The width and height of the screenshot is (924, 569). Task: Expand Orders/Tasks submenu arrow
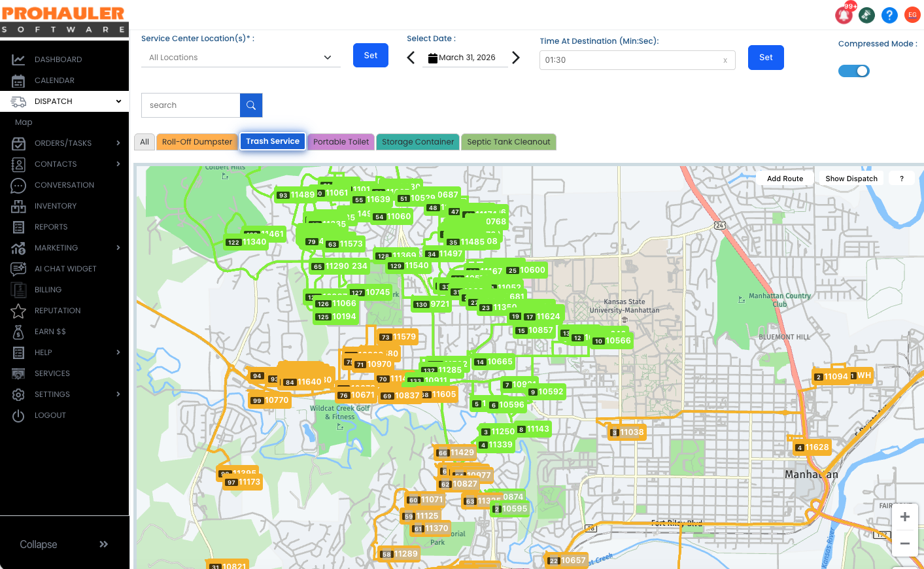[118, 143]
